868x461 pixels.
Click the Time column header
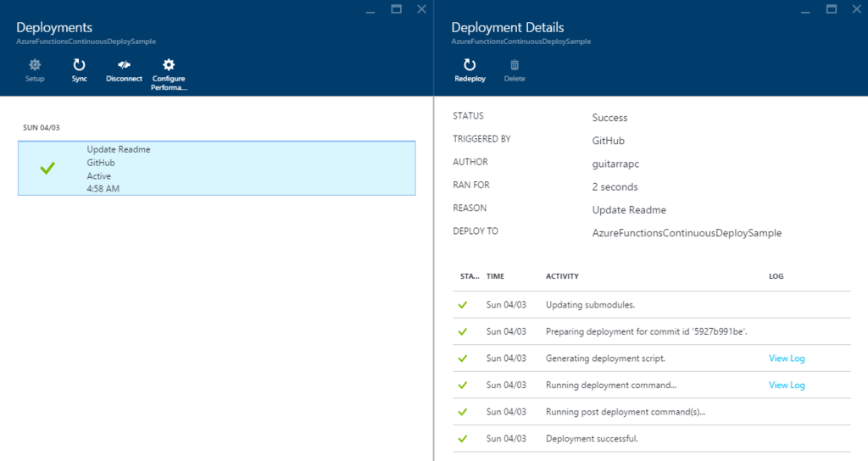[495, 277]
